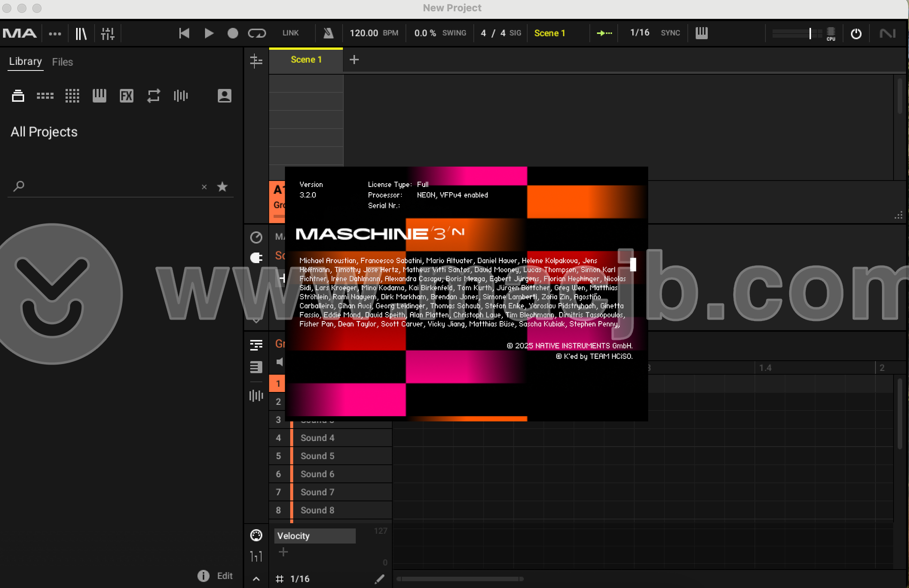The width and height of the screenshot is (909, 588).
Task: Open the All Projects product selector
Action: click(x=44, y=132)
